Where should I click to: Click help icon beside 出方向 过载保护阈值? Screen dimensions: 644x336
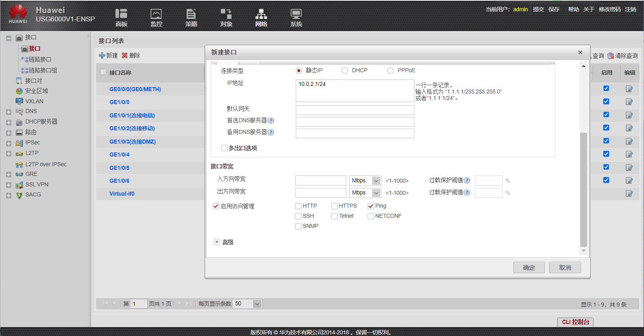tap(467, 192)
